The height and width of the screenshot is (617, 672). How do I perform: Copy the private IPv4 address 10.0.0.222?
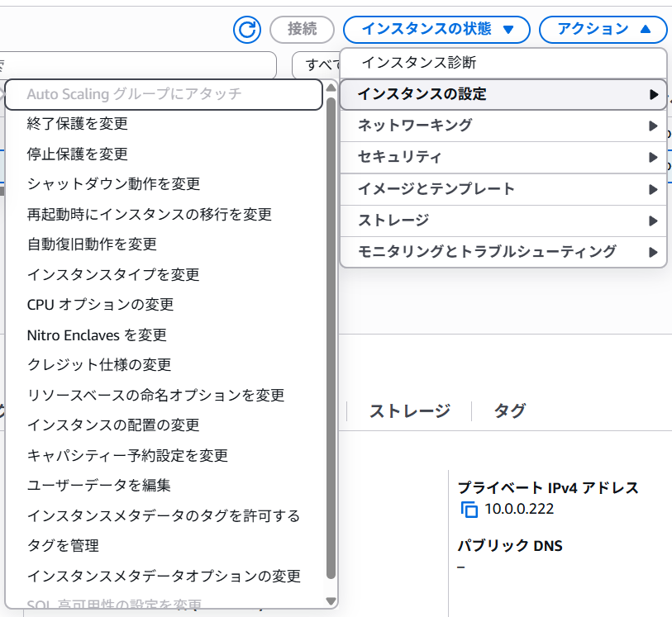(x=469, y=509)
